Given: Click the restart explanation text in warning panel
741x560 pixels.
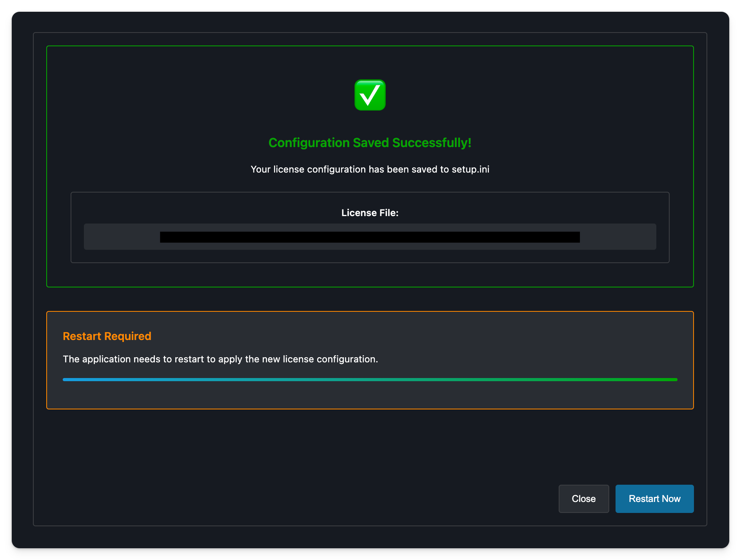Looking at the screenshot, I should point(220,359).
